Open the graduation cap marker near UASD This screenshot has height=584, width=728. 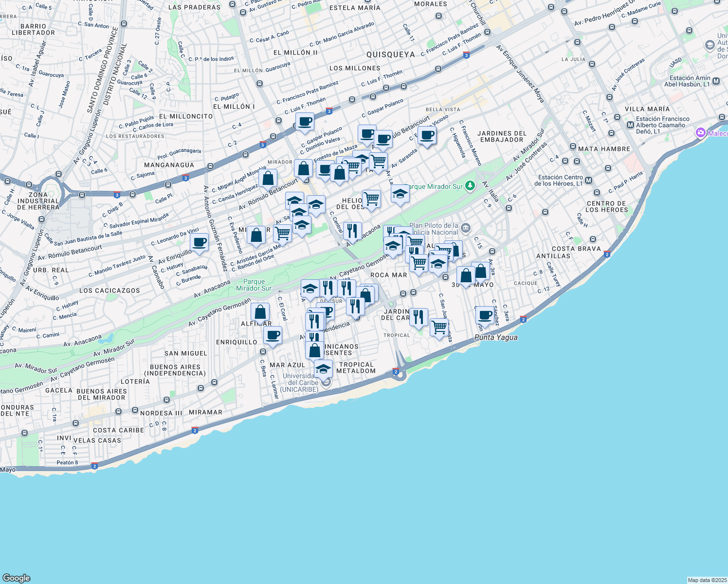click(710, 45)
